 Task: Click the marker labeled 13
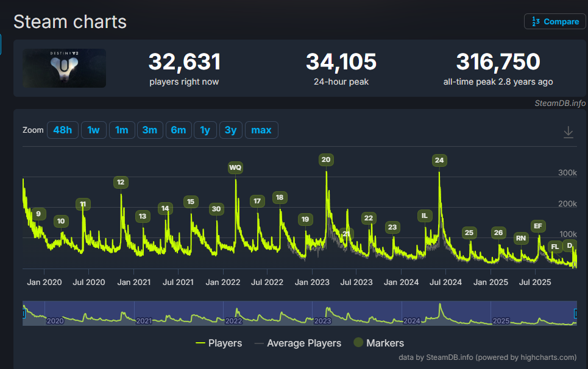143,216
